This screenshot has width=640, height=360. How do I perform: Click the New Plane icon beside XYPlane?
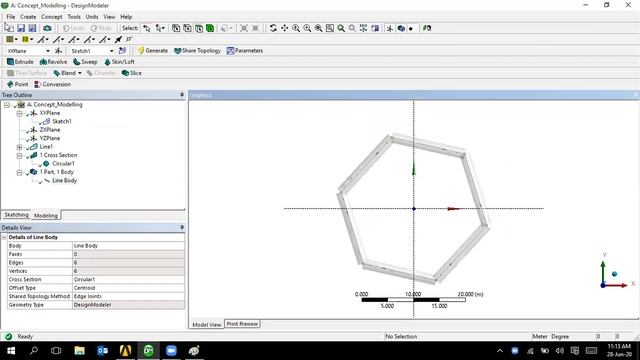[x=58, y=51]
